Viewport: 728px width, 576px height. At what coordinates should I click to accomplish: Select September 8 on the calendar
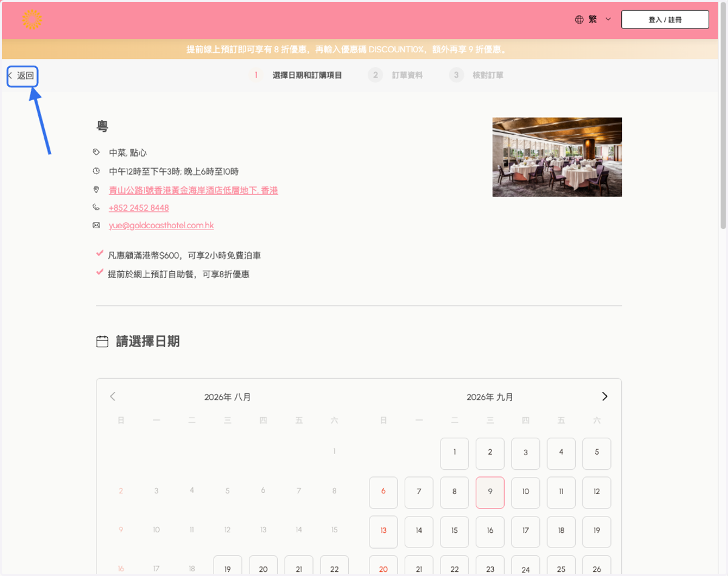click(x=454, y=492)
